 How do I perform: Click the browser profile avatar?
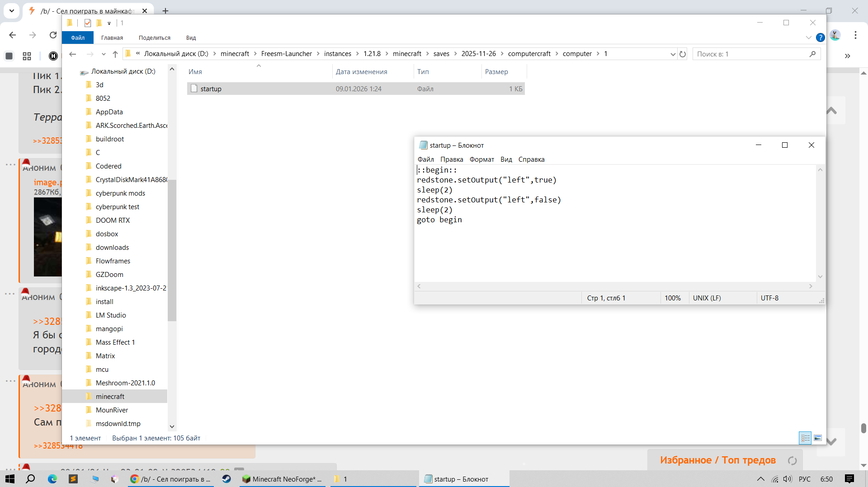835,35
